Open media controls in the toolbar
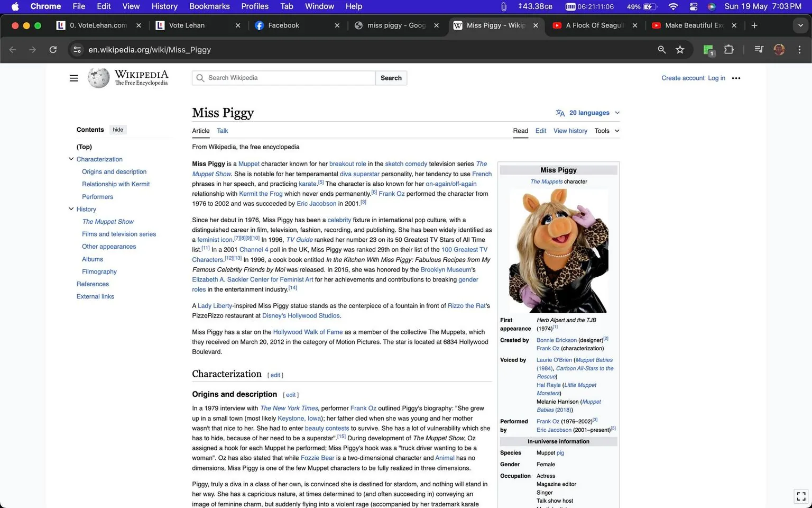 tap(759, 49)
